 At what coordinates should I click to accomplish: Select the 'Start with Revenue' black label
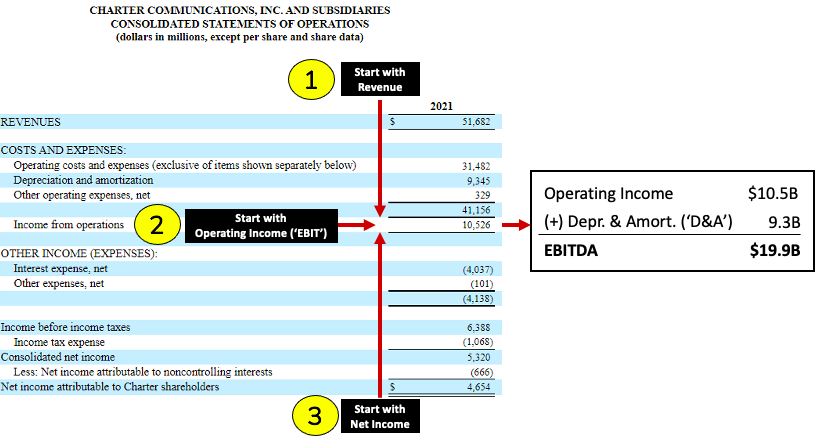(x=378, y=80)
